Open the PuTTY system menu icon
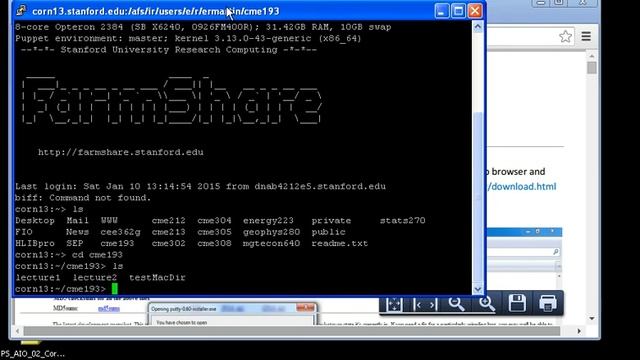 point(21,11)
